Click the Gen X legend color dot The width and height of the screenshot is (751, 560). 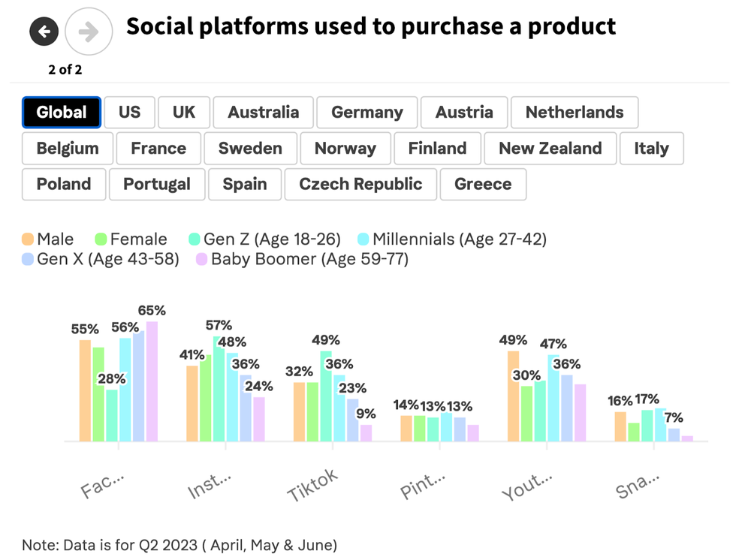[x=26, y=259]
